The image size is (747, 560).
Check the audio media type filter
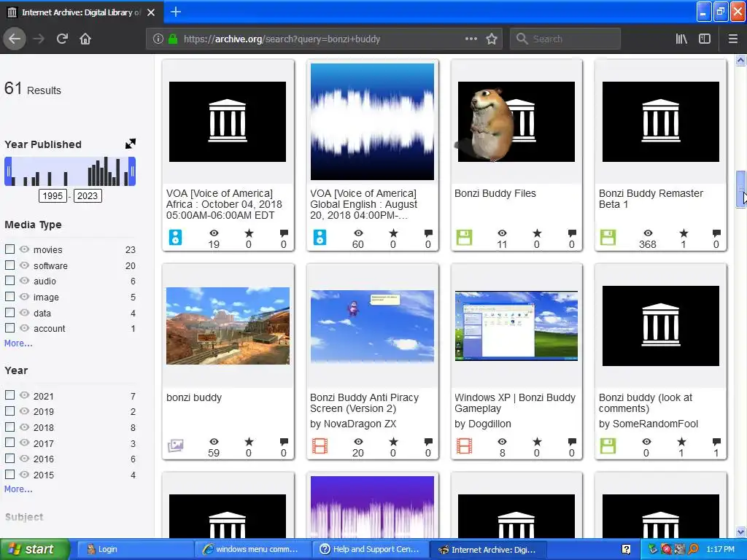coord(9,281)
